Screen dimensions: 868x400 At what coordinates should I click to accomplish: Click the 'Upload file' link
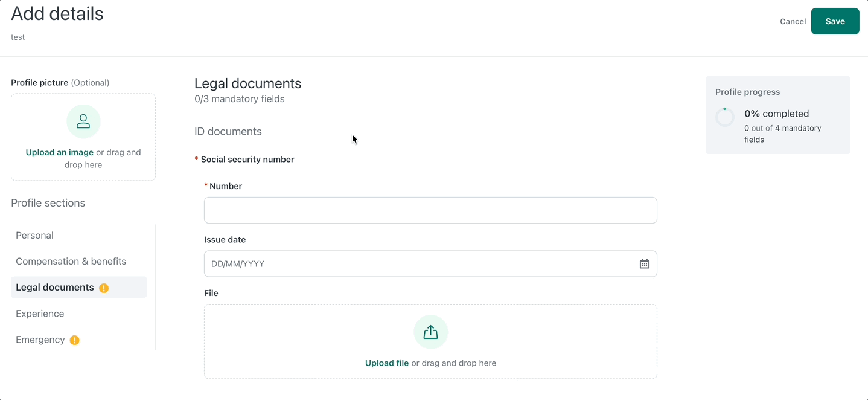(387, 363)
